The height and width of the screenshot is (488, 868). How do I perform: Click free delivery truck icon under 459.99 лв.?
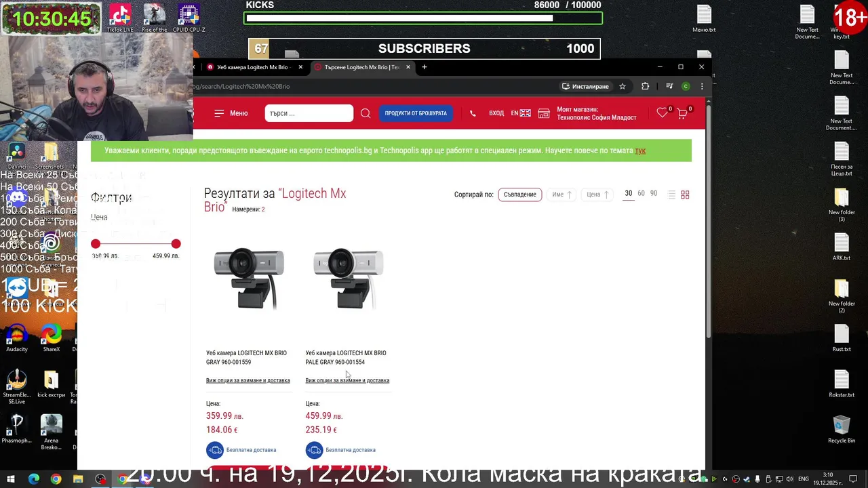click(x=314, y=450)
